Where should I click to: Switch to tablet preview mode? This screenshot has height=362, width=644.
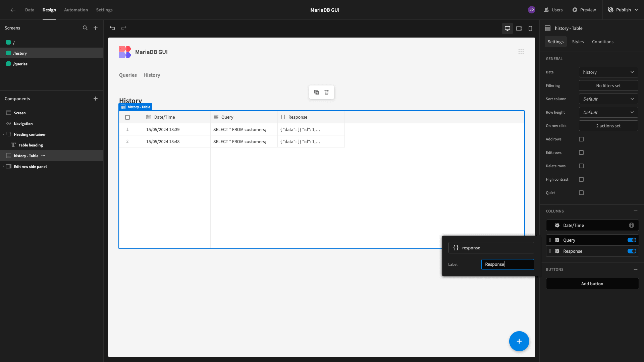click(x=519, y=28)
